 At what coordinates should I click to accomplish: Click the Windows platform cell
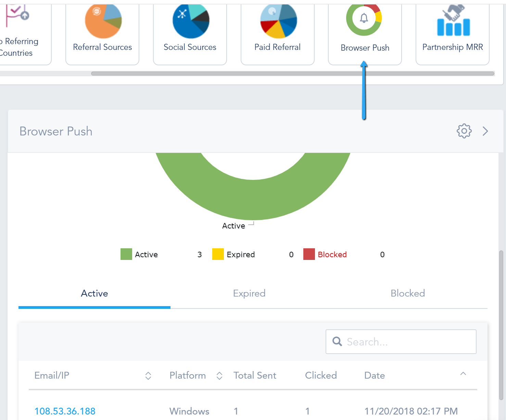(x=189, y=411)
